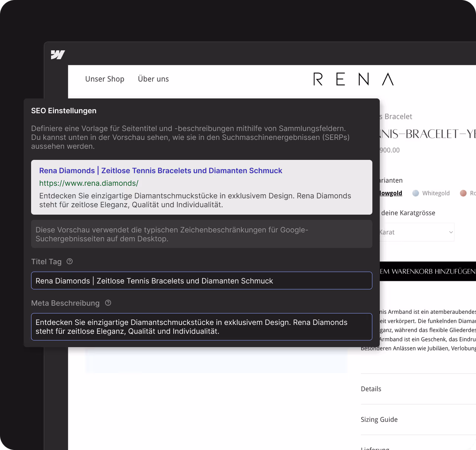
Task: Expand the Sizing Guide section
Action: pyautogui.click(x=379, y=419)
